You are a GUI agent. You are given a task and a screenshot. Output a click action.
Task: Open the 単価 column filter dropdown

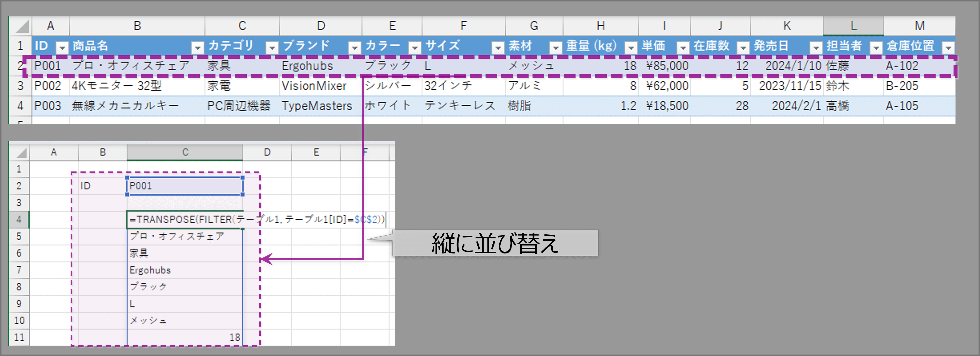pos(683,47)
